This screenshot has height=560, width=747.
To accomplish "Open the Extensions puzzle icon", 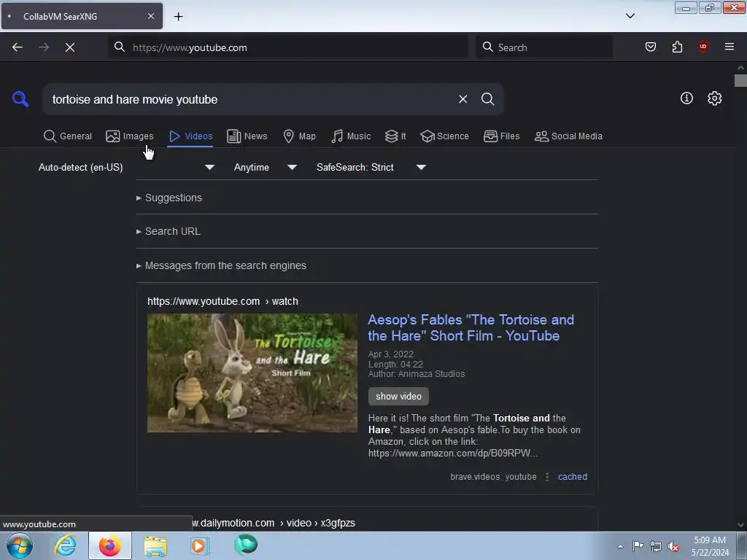I will [x=677, y=47].
